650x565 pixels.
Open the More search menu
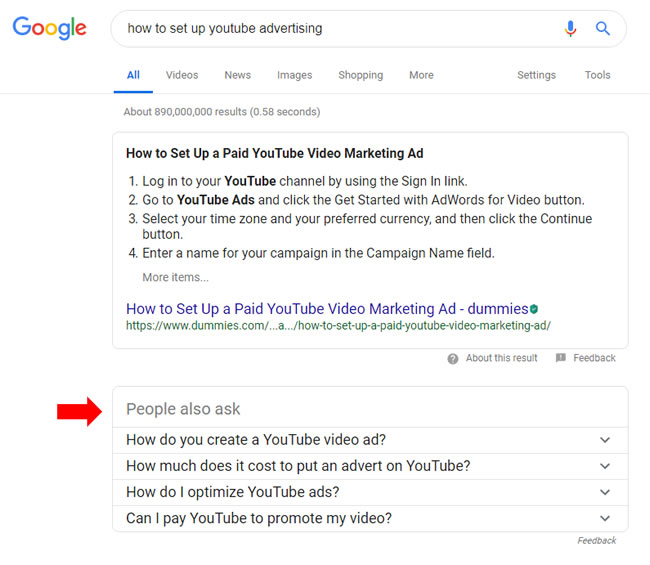pyautogui.click(x=421, y=75)
